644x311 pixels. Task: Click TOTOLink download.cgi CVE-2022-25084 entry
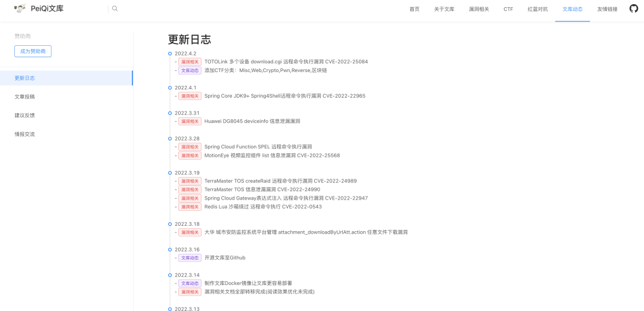click(x=286, y=62)
